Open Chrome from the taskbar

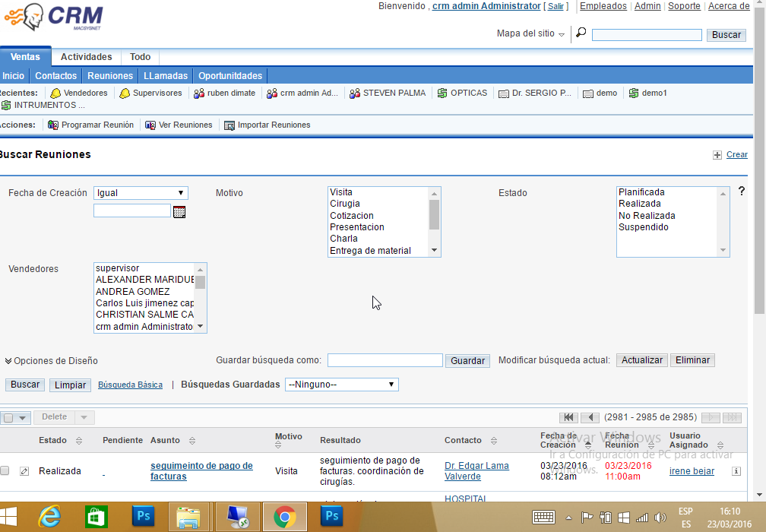click(x=285, y=517)
